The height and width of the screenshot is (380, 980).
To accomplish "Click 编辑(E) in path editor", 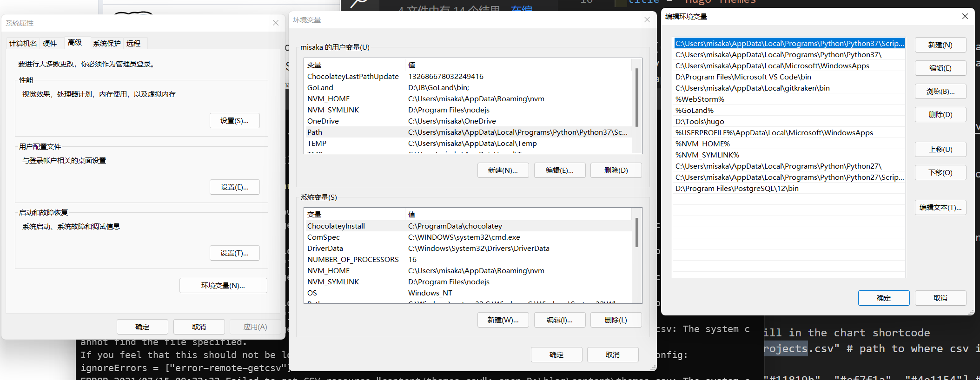I will point(940,68).
